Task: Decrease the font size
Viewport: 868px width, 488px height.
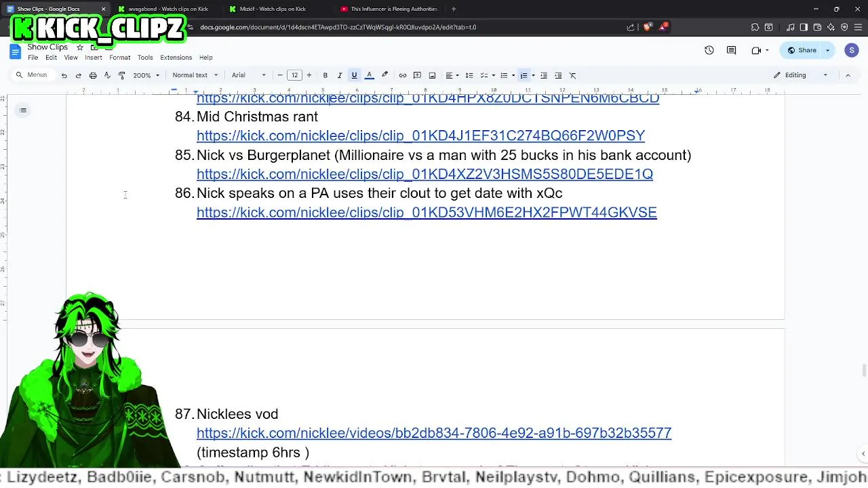Action: click(x=280, y=75)
